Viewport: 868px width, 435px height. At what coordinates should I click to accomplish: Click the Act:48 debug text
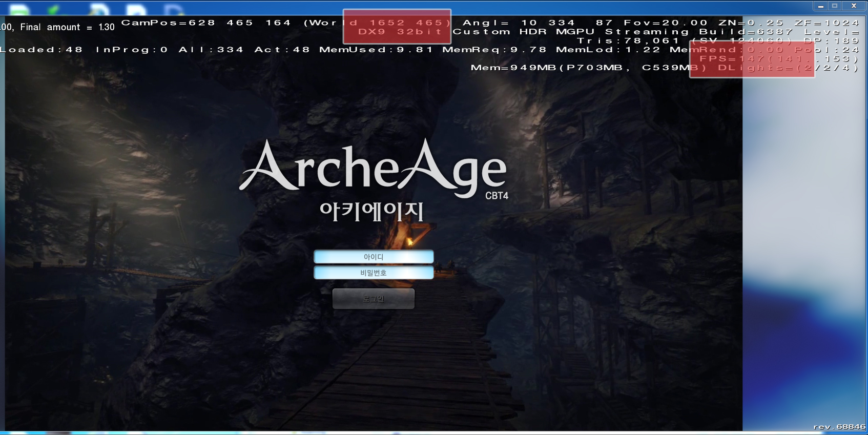[282, 50]
